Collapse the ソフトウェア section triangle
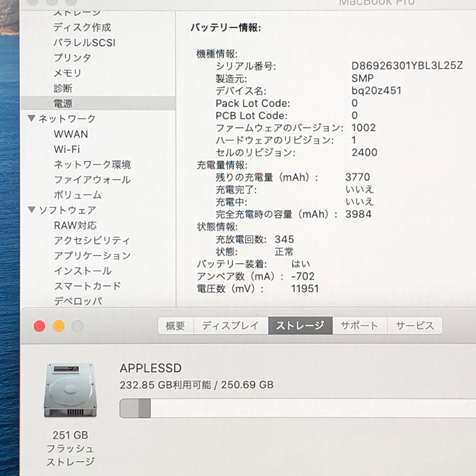The image size is (476, 476). tap(31, 209)
